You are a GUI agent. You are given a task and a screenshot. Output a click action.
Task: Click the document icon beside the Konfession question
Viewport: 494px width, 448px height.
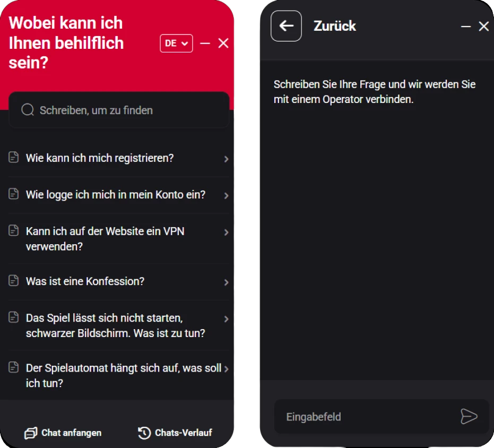click(14, 282)
